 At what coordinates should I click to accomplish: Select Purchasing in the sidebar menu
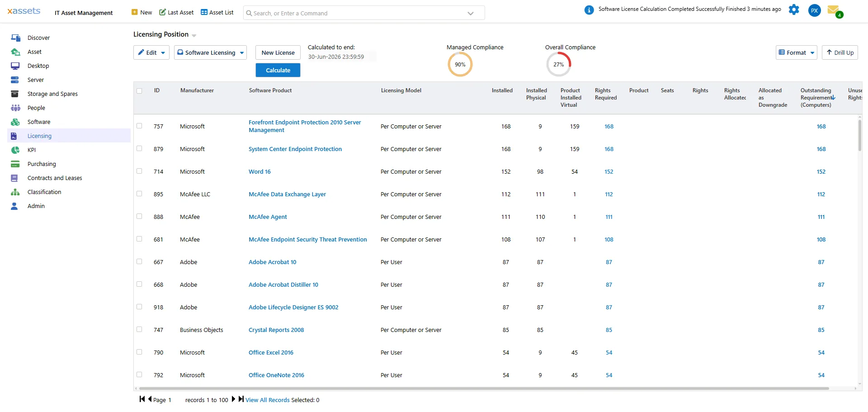(x=42, y=164)
